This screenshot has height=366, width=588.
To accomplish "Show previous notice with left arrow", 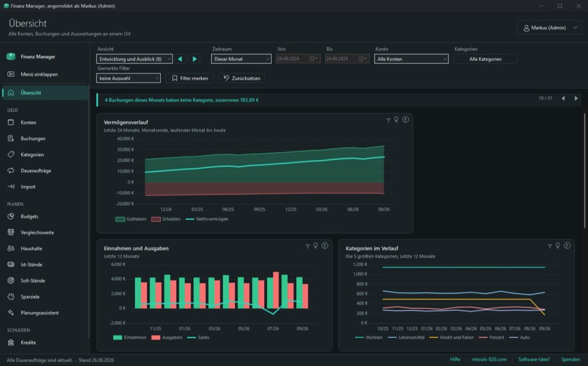I will click(563, 98).
